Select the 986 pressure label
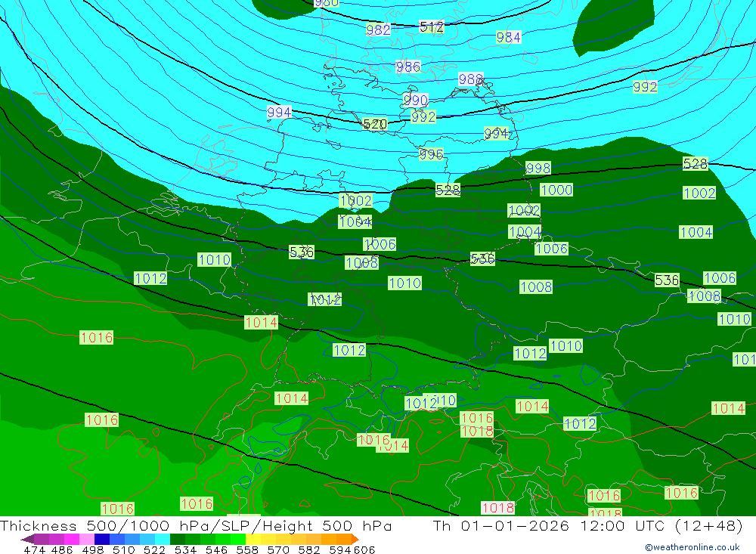The height and width of the screenshot is (554, 756). 408,67
